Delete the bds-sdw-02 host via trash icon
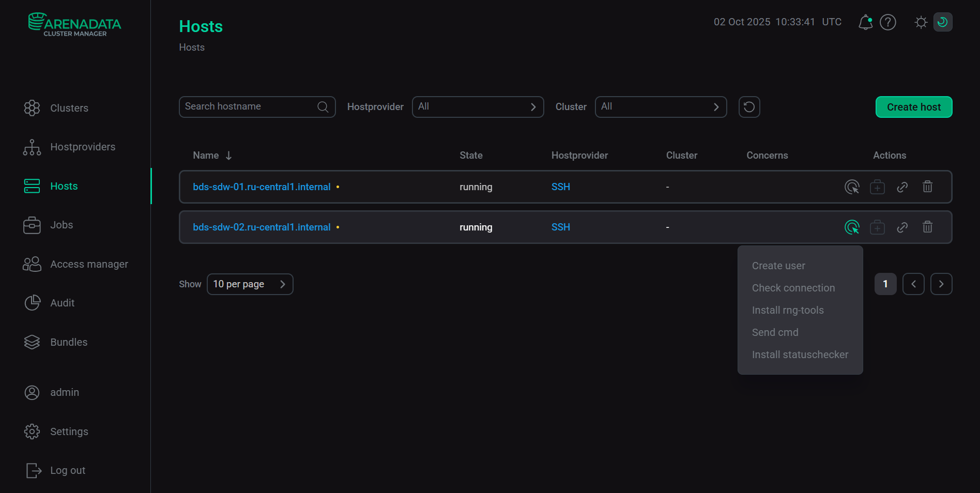 pos(927,227)
